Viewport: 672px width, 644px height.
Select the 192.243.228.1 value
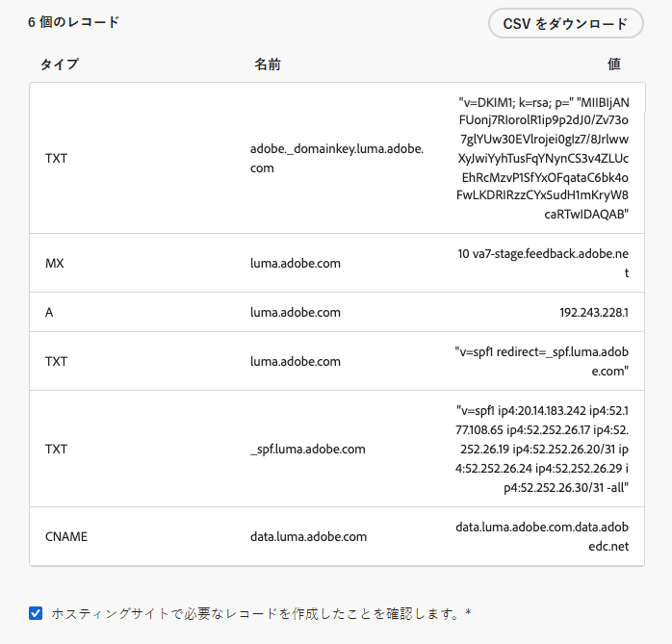point(594,312)
